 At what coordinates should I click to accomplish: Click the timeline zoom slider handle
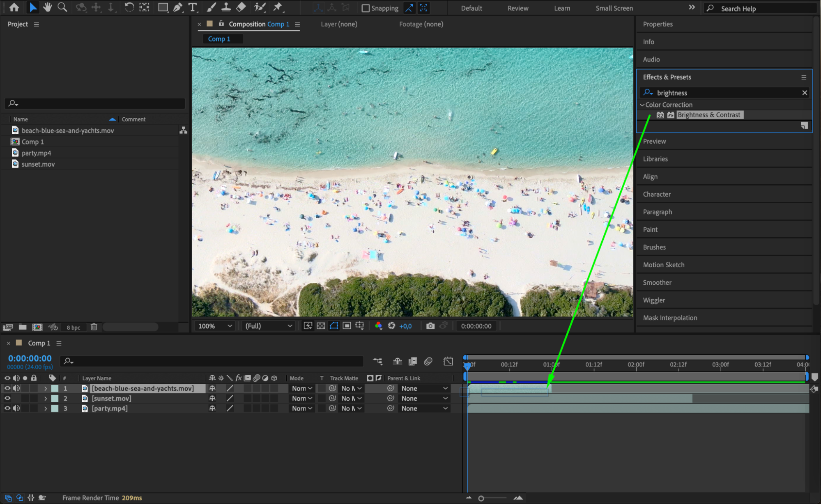(x=481, y=498)
